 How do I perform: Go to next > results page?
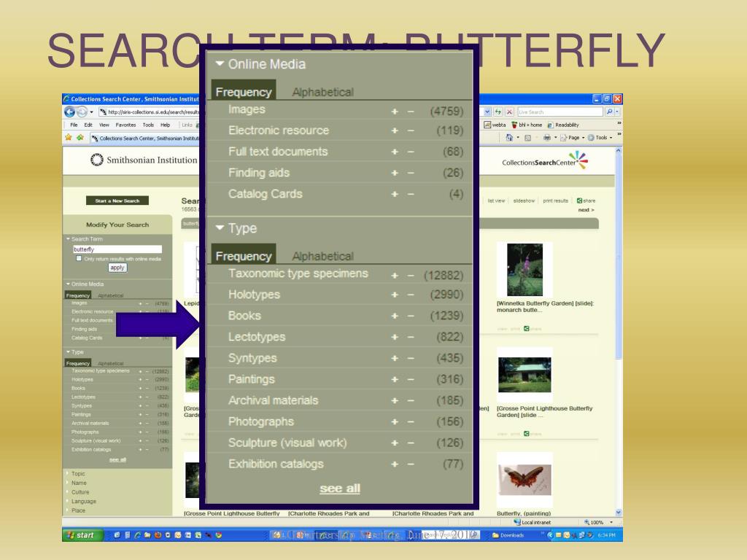(586, 210)
